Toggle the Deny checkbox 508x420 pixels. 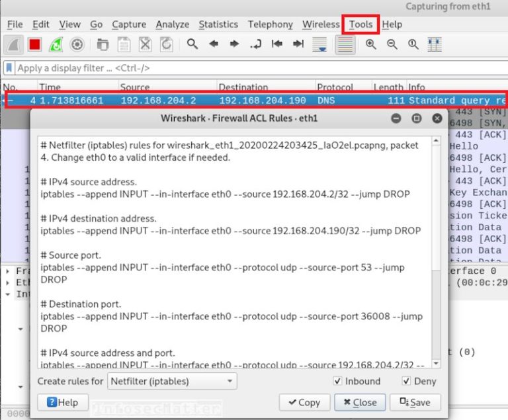406,381
